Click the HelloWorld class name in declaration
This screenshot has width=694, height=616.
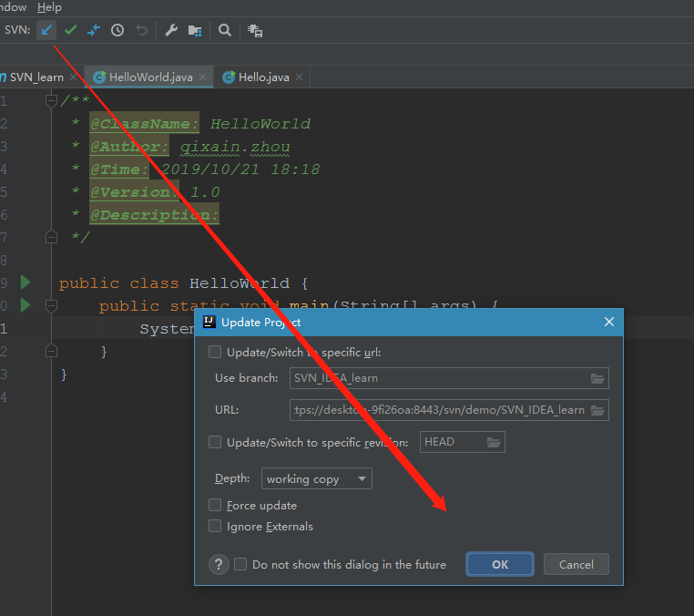pyautogui.click(x=240, y=283)
